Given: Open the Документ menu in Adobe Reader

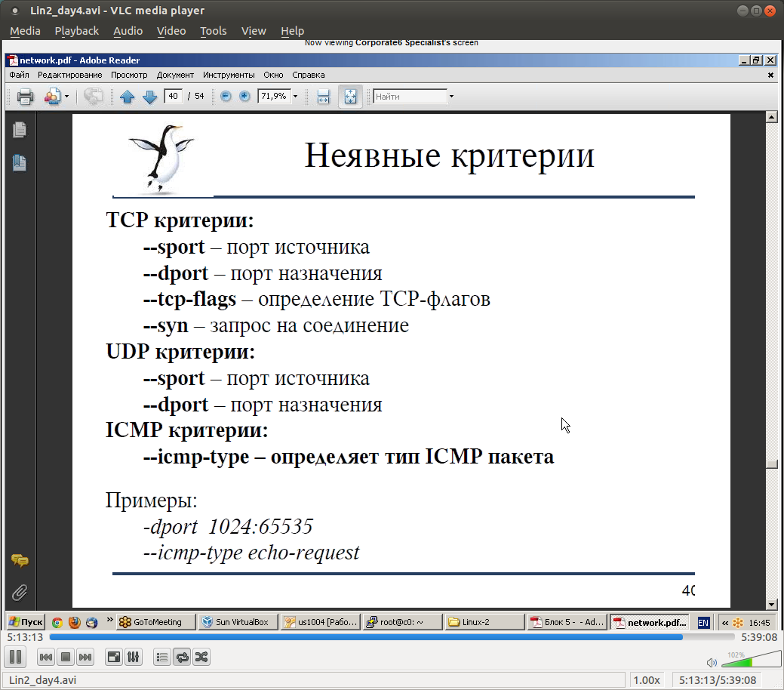Looking at the screenshot, I should [x=175, y=75].
